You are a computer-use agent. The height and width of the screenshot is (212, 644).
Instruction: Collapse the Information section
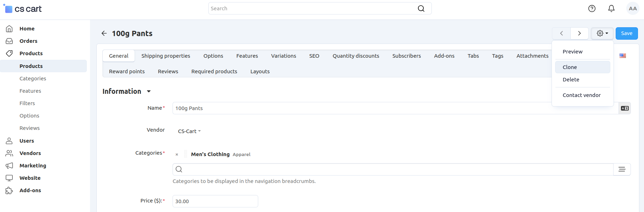tap(149, 91)
